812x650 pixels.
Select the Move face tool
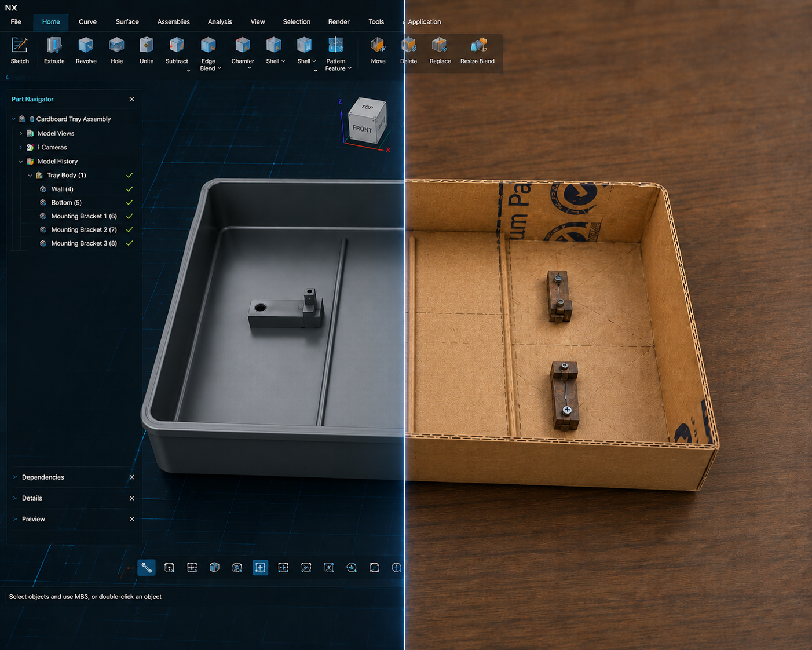[378, 45]
